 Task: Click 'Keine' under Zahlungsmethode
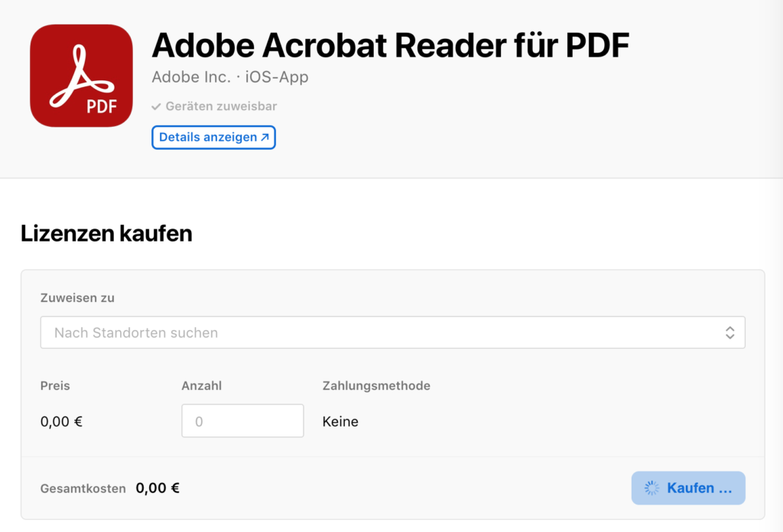[x=340, y=422]
